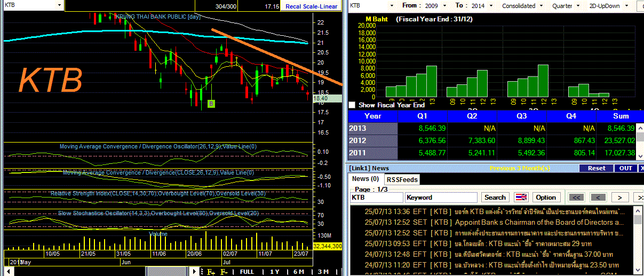644x276 pixels.
Task: Click the volume value 32,344,300
Action: tap(327, 246)
